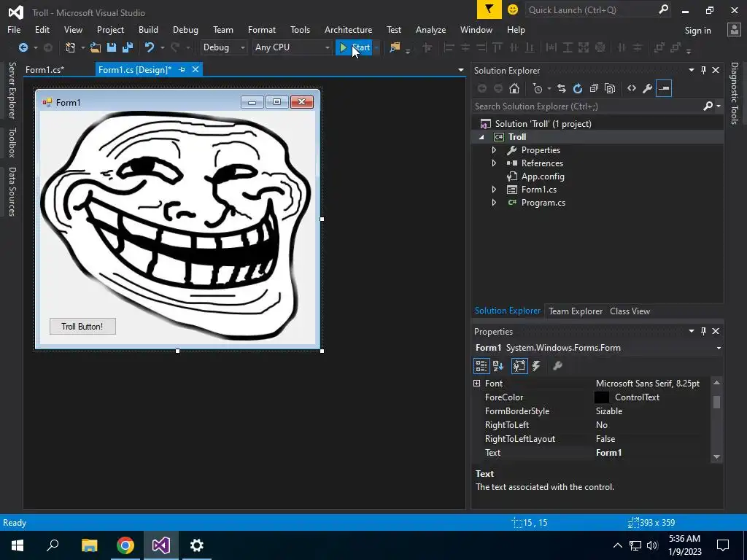Viewport: 747px width, 560px height.
Task: Show Properties page in Properties window
Action: pyautogui.click(x=519, y=366)
